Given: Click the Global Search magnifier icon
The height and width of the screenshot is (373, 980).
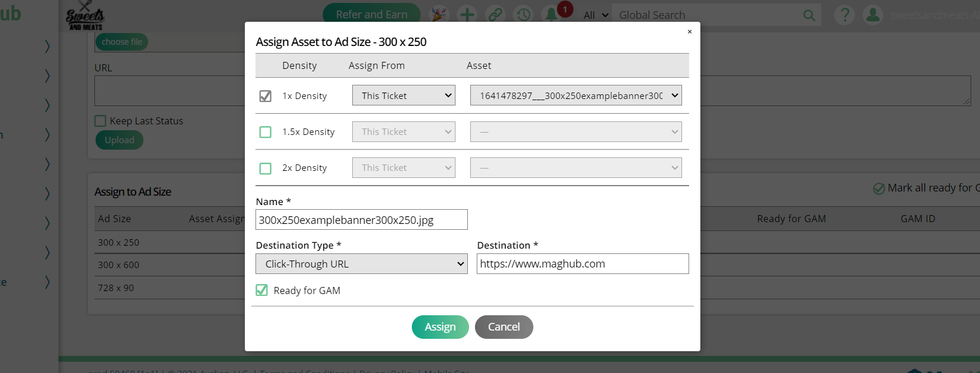Looking at the screenshot, I should coord(809,15).
